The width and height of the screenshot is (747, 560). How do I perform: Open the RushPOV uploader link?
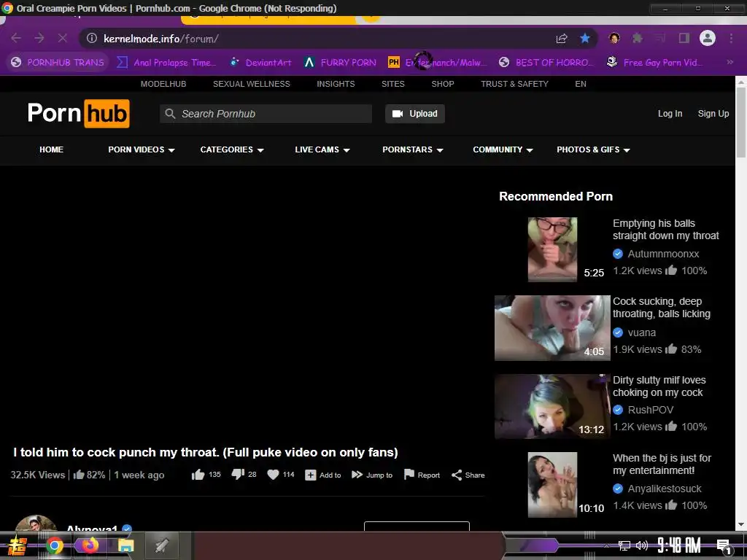(650, 410)
